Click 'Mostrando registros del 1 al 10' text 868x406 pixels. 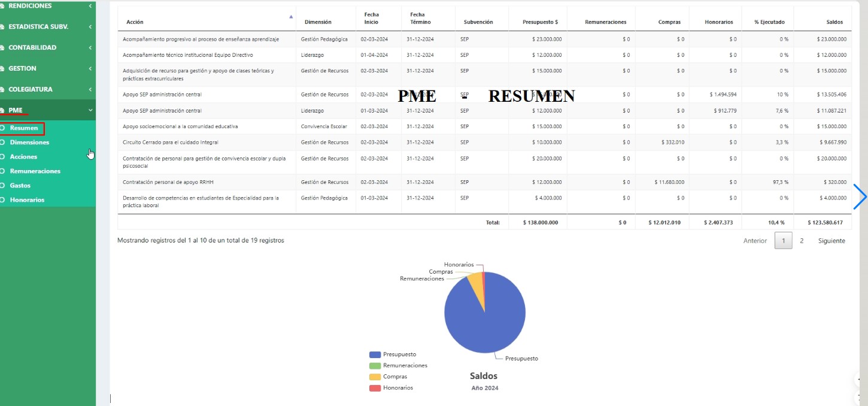[x=201, y=241]
